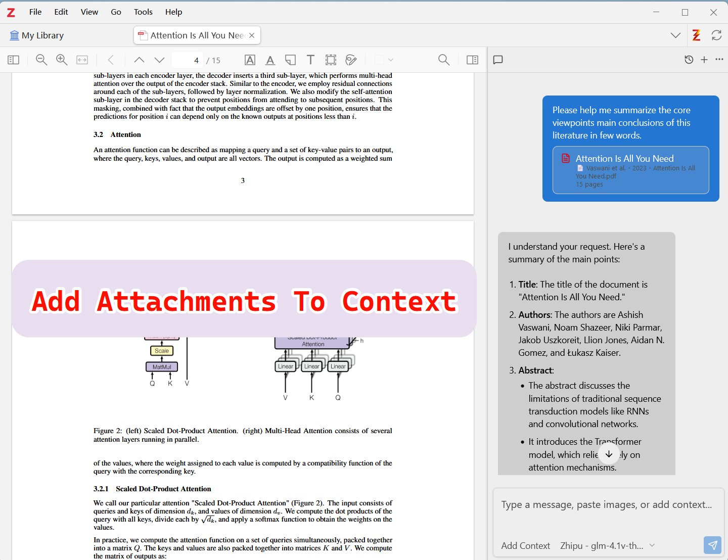Viewport: 728px width, 560px height.
Task: Collapse the tab bar with the chevron
Action: 675,35
